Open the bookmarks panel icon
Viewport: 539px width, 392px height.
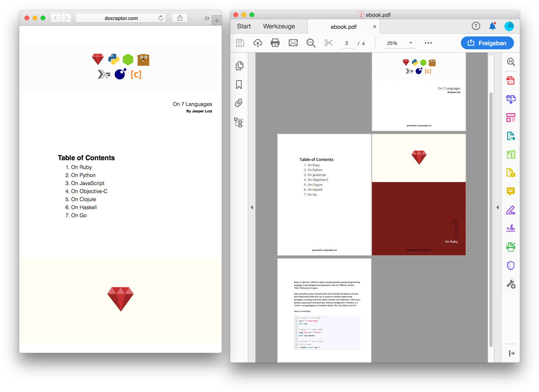click(239, 84)
